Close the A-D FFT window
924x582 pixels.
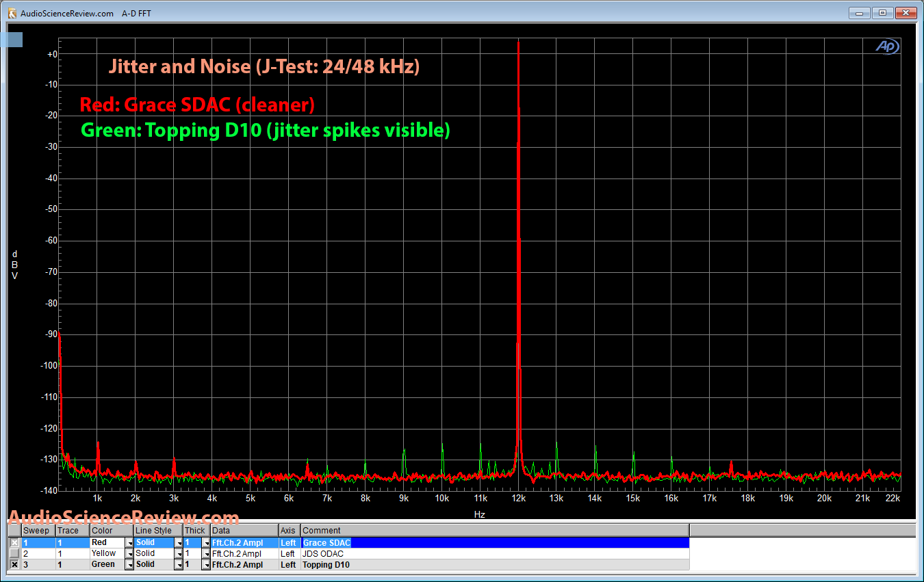(906, 12)
